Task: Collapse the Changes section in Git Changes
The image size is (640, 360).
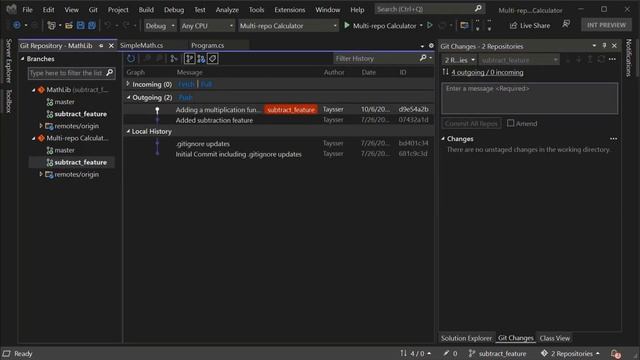Action: click(x=443, y=139)
